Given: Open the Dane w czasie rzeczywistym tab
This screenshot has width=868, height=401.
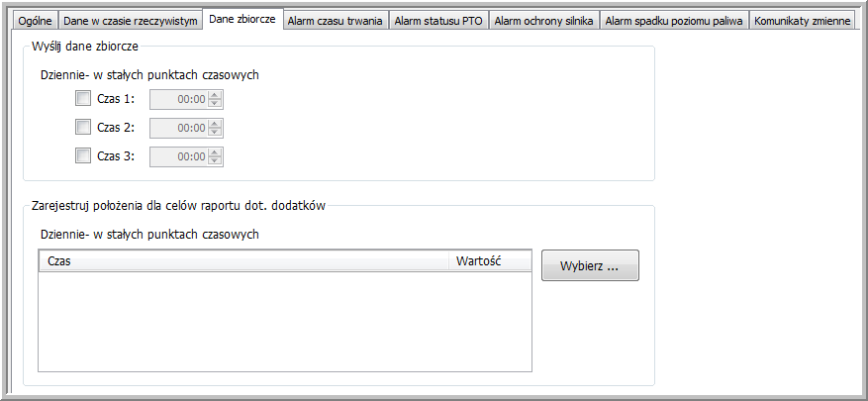Looking at the screenshot, I should tap(130, 21).
